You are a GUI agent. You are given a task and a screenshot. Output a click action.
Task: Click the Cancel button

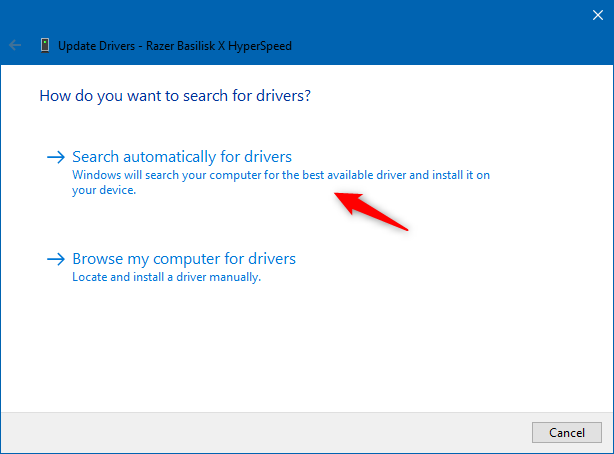point(567,432)
